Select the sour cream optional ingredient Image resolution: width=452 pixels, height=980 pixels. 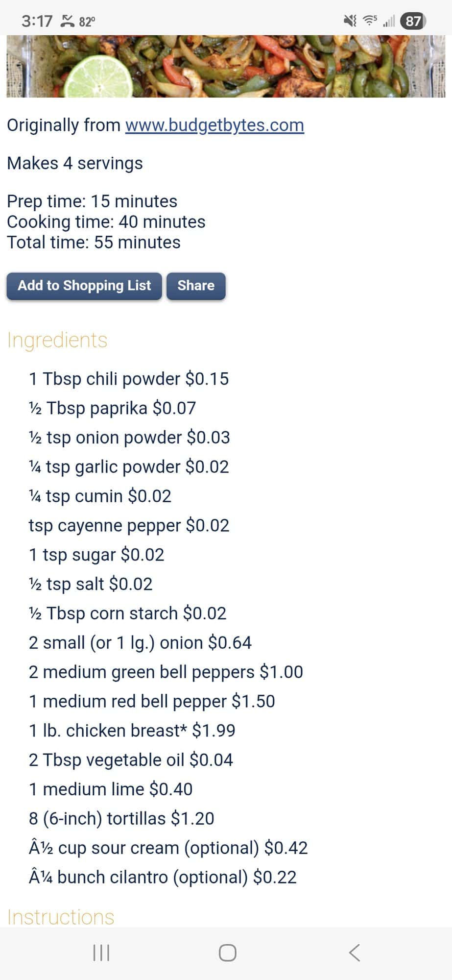[x=168, y=848]
